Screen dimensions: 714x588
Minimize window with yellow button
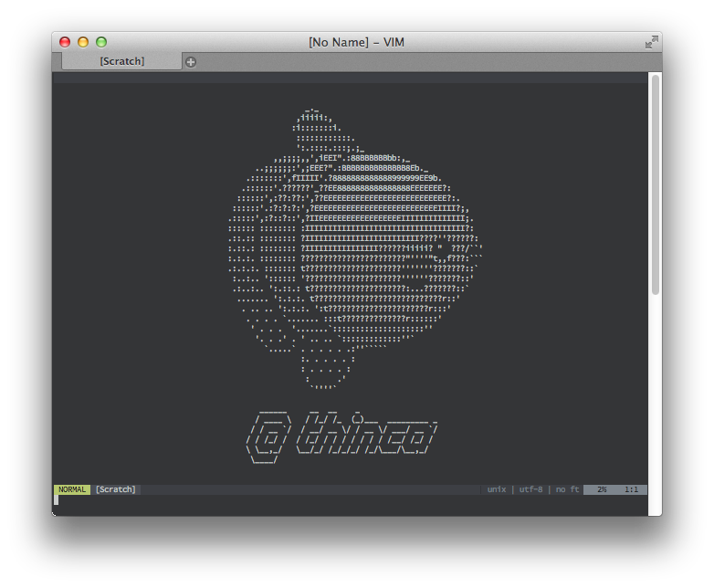click(x=83, y=42)
